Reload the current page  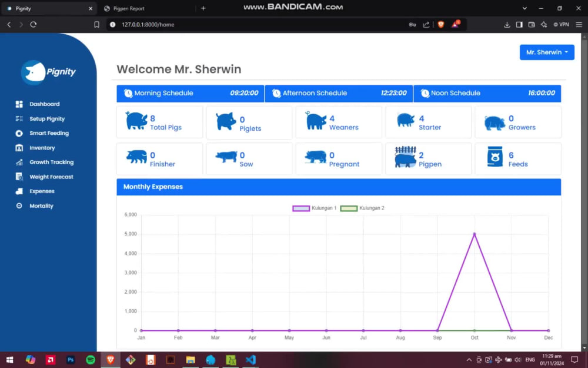[34, 24]
